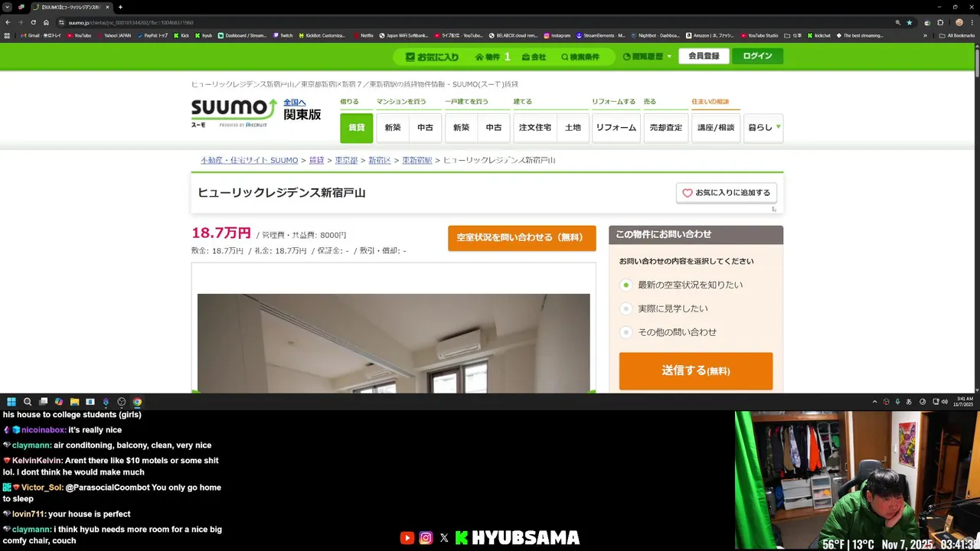Click the 不動産・住宅サイト SUUMO breadcrumb
Viewport: 980px width, 551px height.
tap(250, 161)
